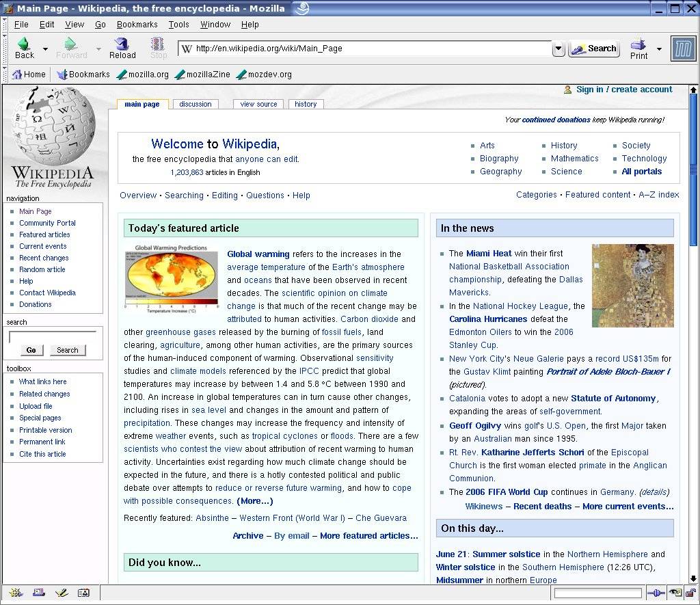This screenshot has height=605, width=700.
Task: Select the main page tab
Action: click(x=142, y=104)
